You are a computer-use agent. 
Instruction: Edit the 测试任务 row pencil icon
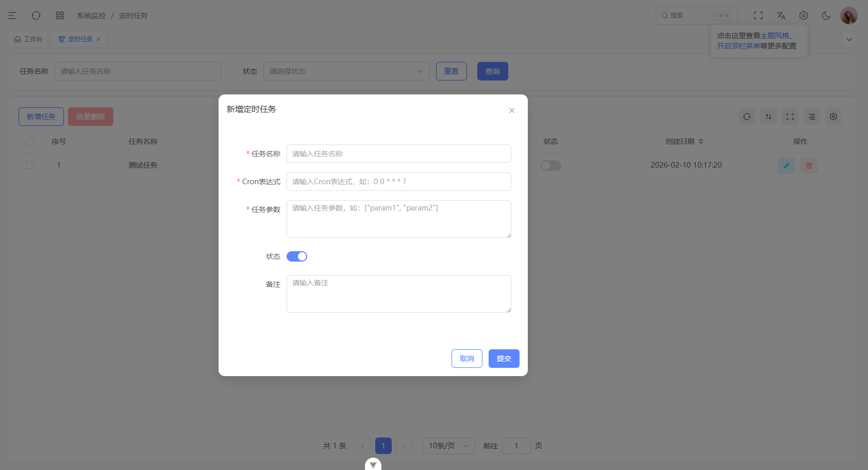coord(787,166)
